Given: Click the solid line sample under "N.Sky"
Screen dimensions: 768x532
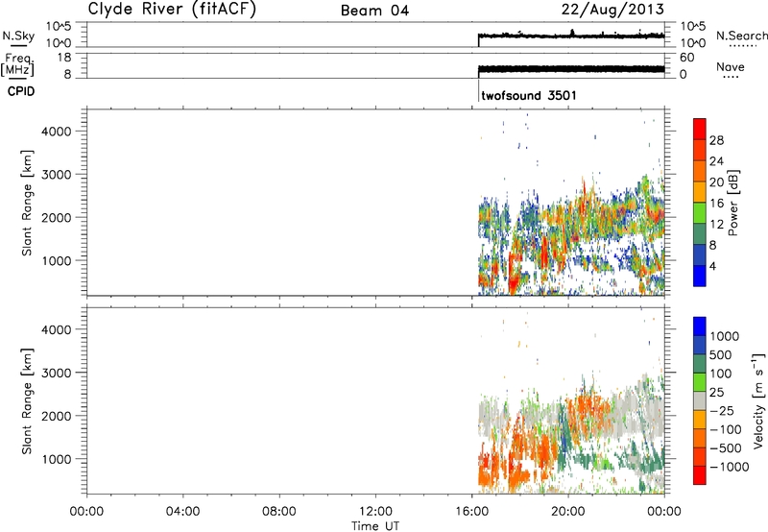Looking at the screenshot, I should (x=18, y=45).
